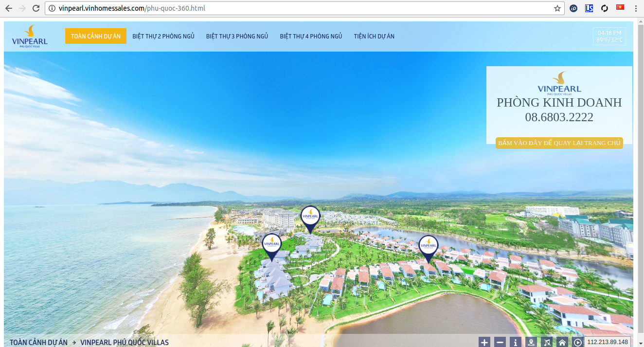Open the LS extension icon

point(589,8)
